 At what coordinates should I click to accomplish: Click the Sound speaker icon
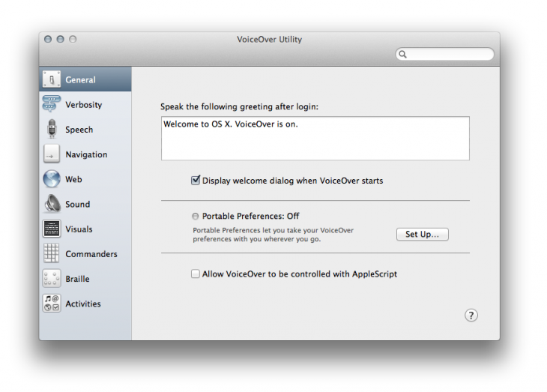[x=52, y=204]
